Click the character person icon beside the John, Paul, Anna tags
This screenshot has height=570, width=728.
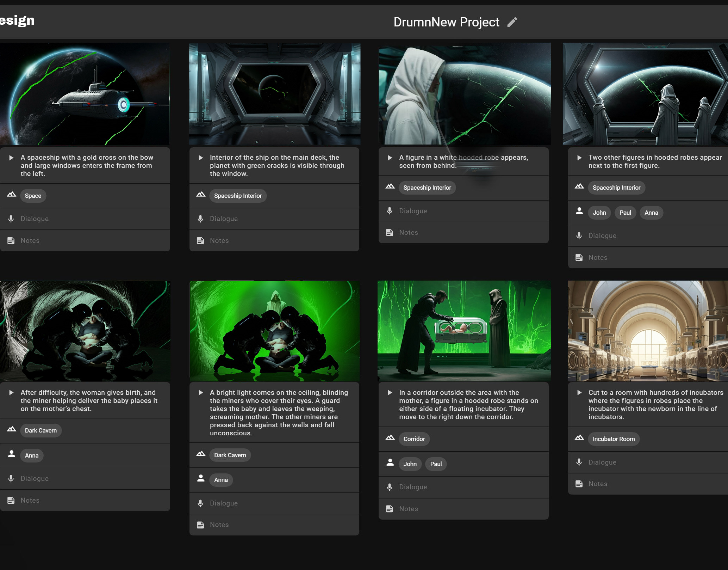tap(579, 211)
